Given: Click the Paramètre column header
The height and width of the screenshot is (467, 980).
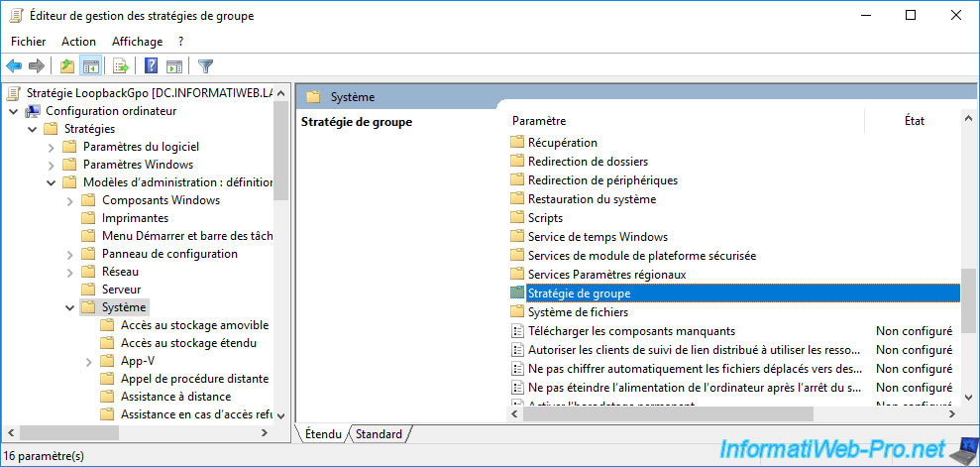Looking at the screenshot, I should (x=539, y=120).
